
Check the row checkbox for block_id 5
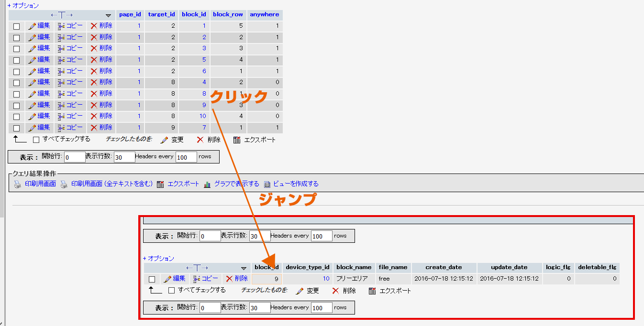(16, 60)
